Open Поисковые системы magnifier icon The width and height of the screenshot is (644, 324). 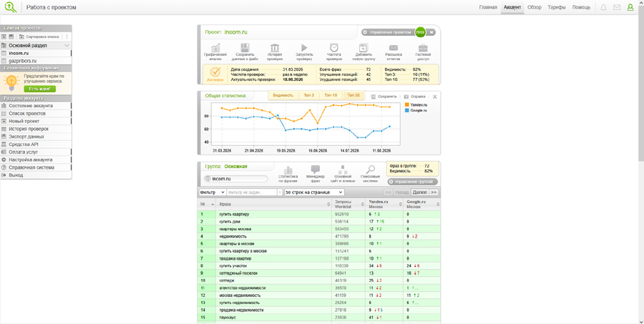(x=371, y=170)
